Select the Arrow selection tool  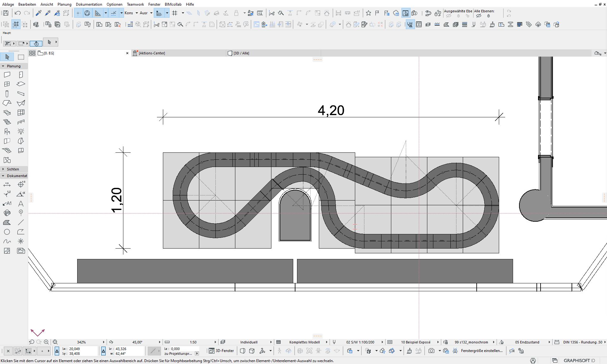coord(7,57)
